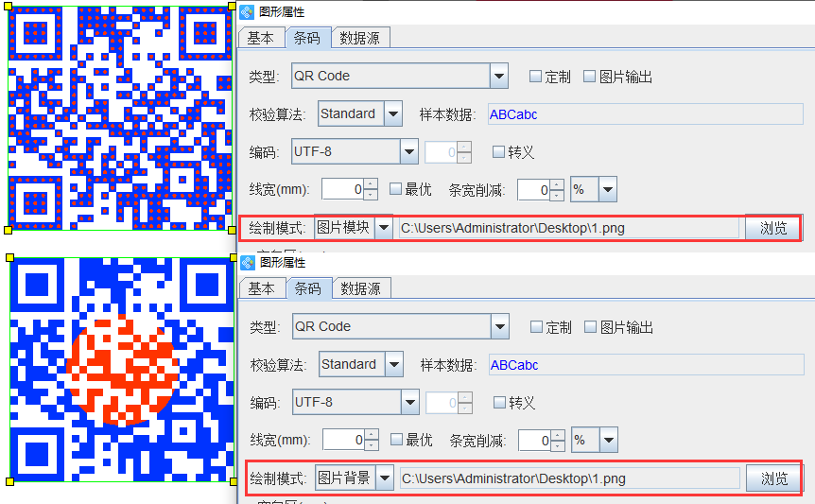The width and height of the screenshot is (815, 504).
Task: Open the % unit dropdown in upper dialog
Action: click(608, 190)
